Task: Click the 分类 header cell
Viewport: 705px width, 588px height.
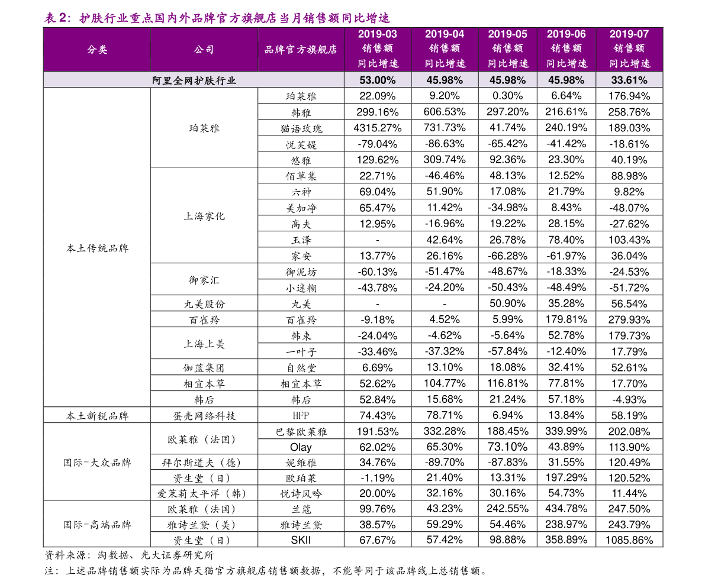Action: click(x=96, y=50)
